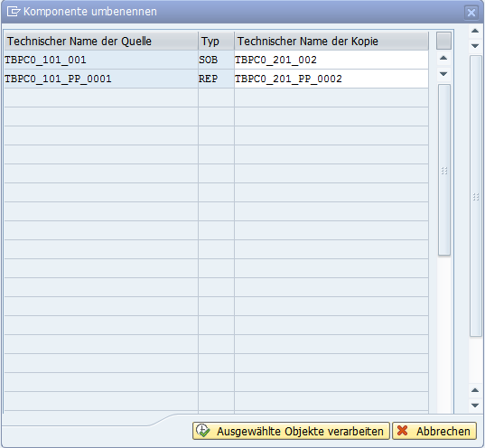The width and height of the screenshot is (485, 448).
Task: Click the table's inner scroll-up arrow
Action: [443, 58]
